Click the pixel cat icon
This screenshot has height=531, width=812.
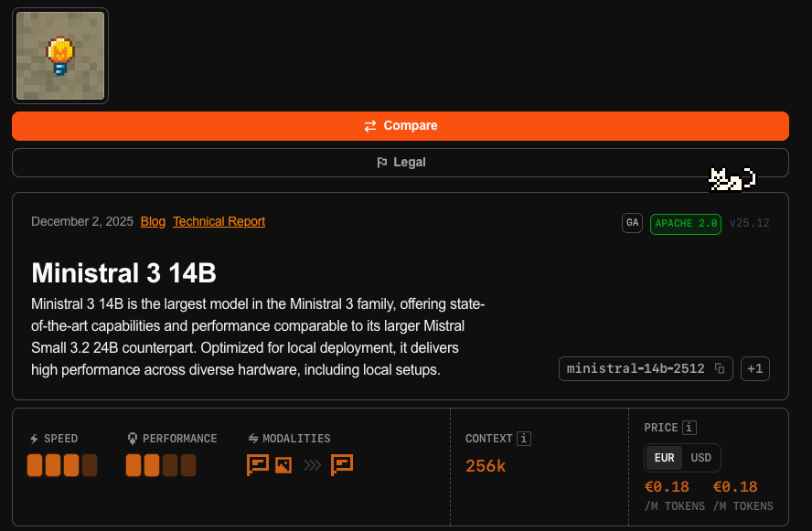click(x=732, y=178)
